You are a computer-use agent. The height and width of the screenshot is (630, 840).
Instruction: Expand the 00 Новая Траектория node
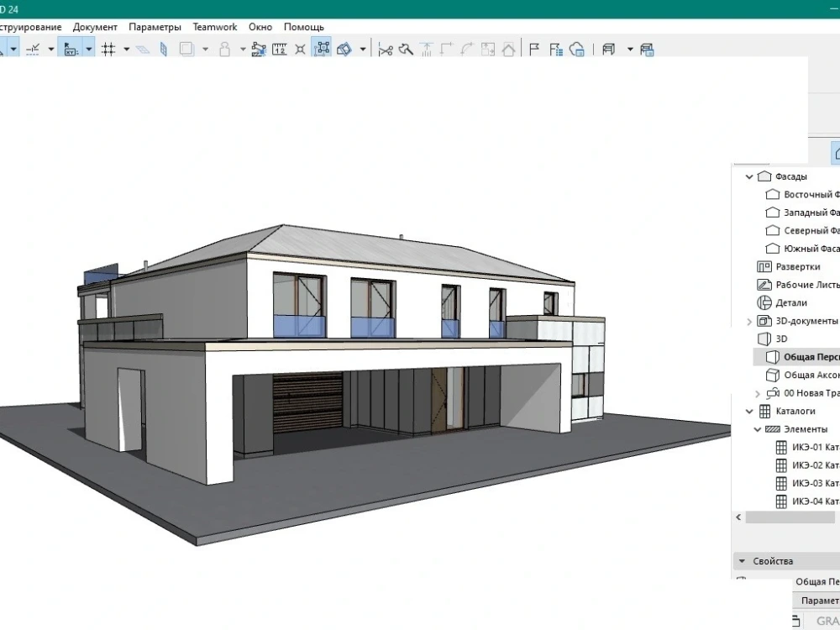(758, 394)
